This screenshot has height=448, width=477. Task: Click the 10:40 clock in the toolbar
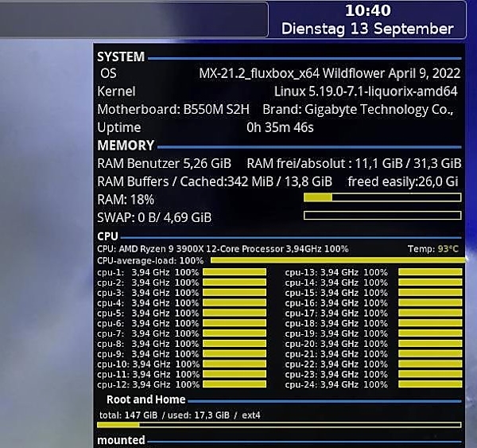point(368,11)
